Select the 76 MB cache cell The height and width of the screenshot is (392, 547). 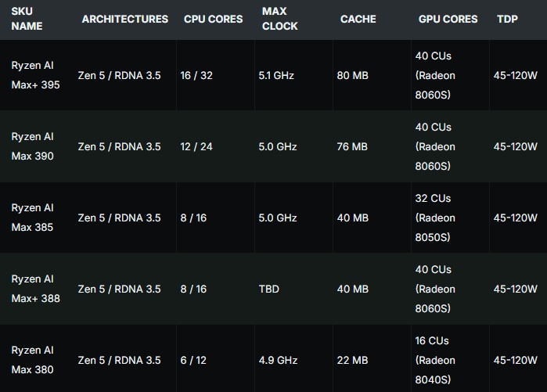(x=352, y=146)
